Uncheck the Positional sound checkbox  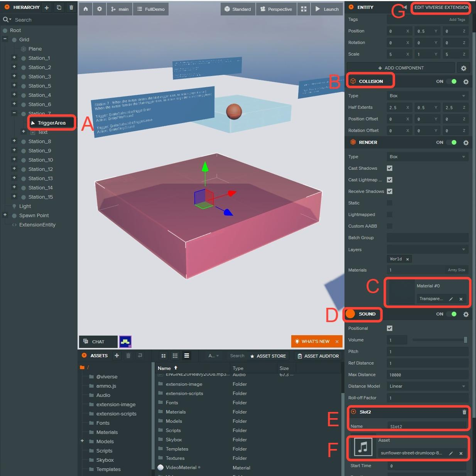coord(390,328)
